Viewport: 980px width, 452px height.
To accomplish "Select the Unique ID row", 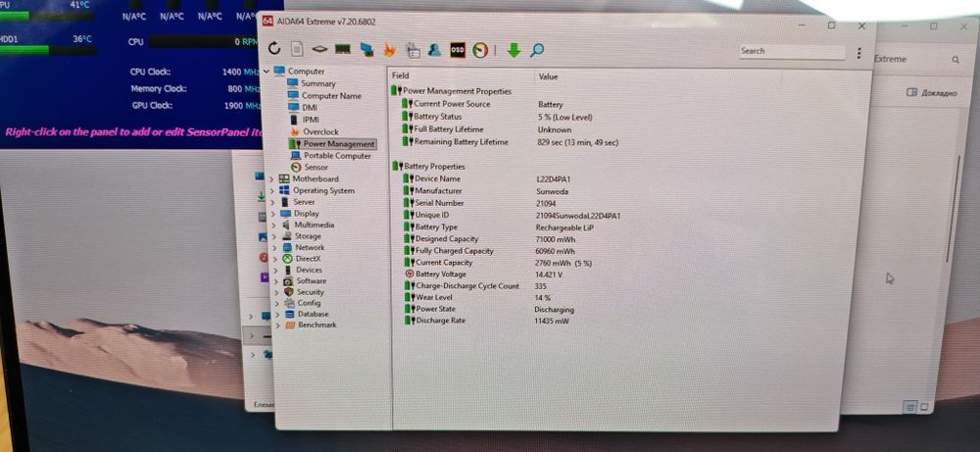I will pyautogui.click(x=512, y=216).
